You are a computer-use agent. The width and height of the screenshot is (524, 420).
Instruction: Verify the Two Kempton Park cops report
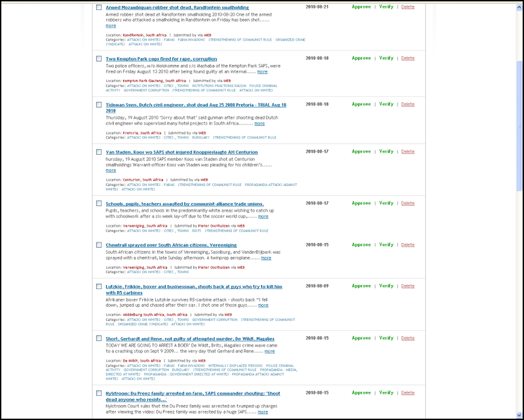[386, 58]
